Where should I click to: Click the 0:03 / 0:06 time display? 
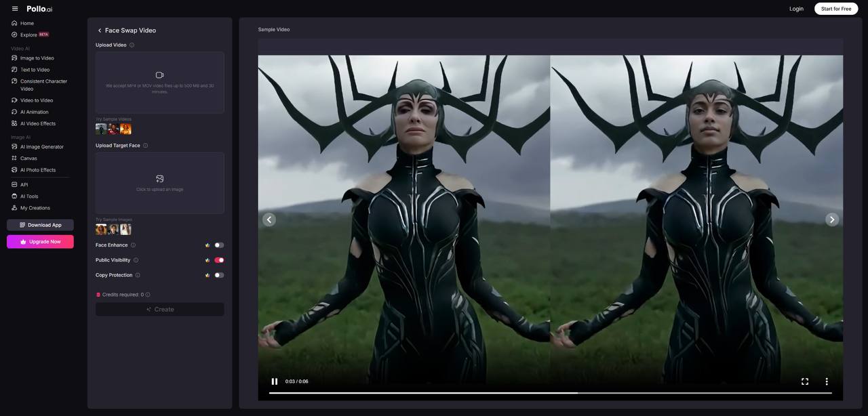tap(297, 381)
